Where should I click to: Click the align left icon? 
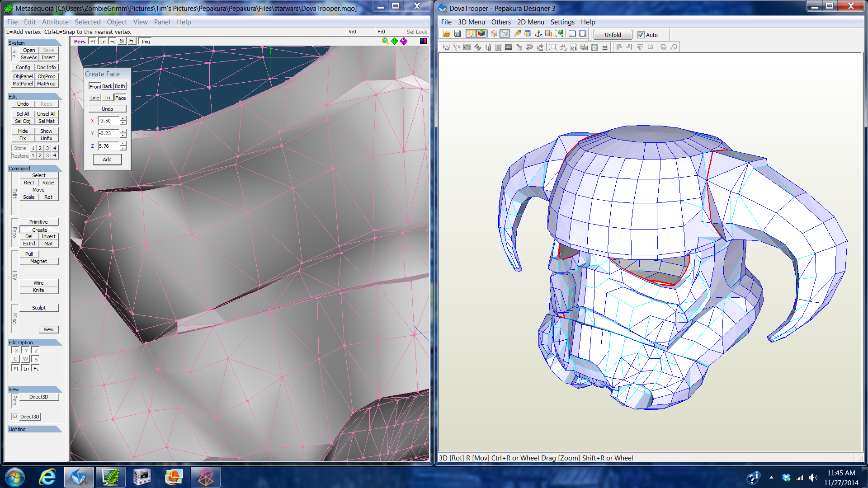click(x=619, y=47)
